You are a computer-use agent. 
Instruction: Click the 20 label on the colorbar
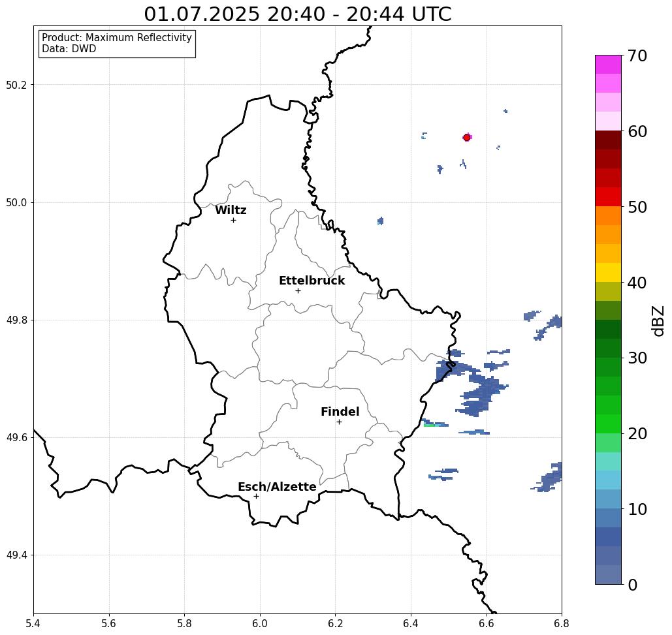(637, 433)
